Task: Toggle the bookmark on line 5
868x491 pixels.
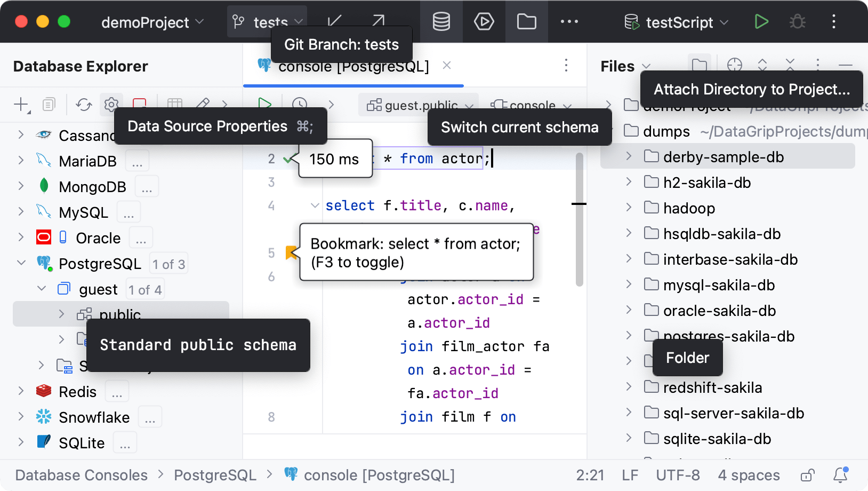Action: 291,253
